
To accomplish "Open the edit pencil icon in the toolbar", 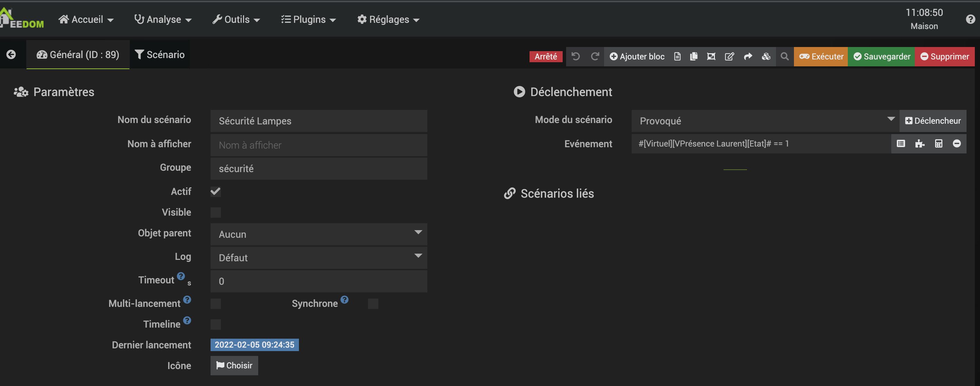I will [729, 56].
